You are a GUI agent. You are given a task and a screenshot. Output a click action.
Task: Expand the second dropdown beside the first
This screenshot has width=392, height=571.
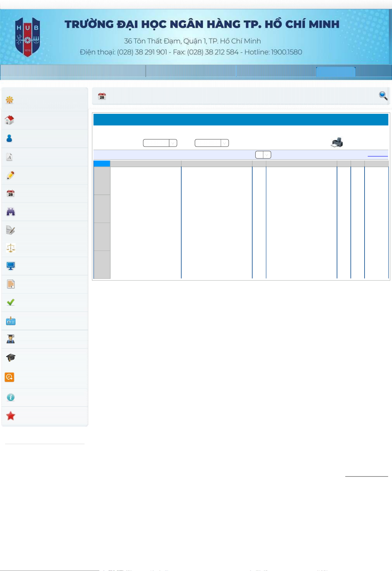pos(212,143)
